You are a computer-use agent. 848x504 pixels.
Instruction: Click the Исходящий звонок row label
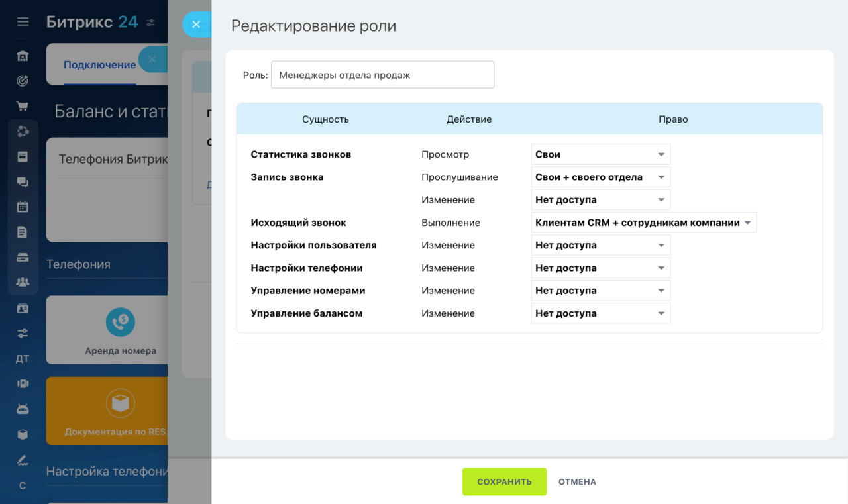pyautogui.click(x=298, y=223)
